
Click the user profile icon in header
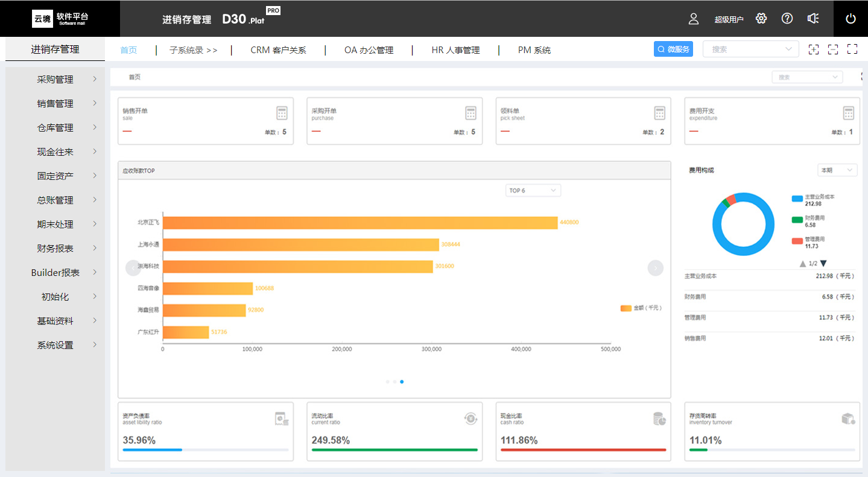[693, 19]
